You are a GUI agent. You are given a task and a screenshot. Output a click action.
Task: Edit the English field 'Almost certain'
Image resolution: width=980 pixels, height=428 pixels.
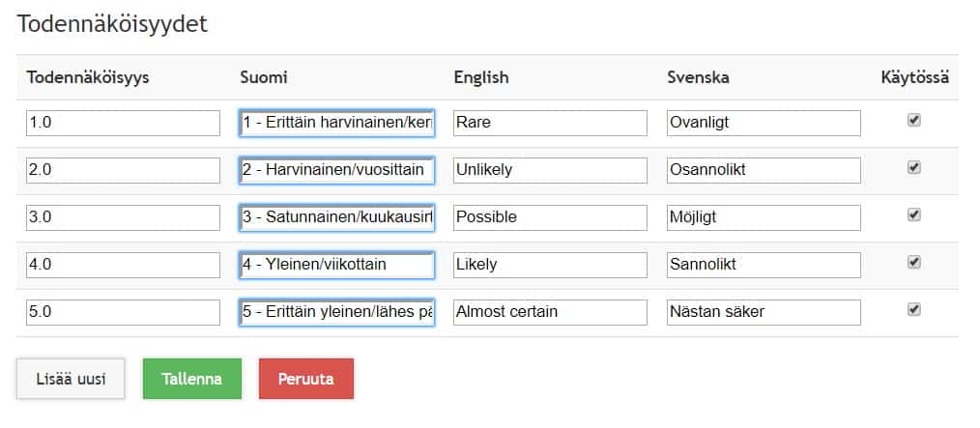(550, 312)
